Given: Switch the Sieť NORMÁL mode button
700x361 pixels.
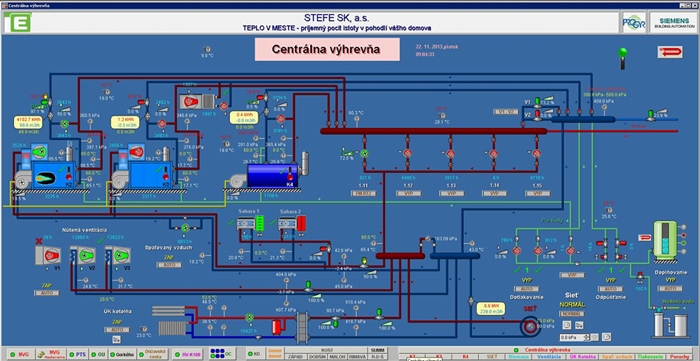Looking at the screenshot, I should [x=572, y=314].
